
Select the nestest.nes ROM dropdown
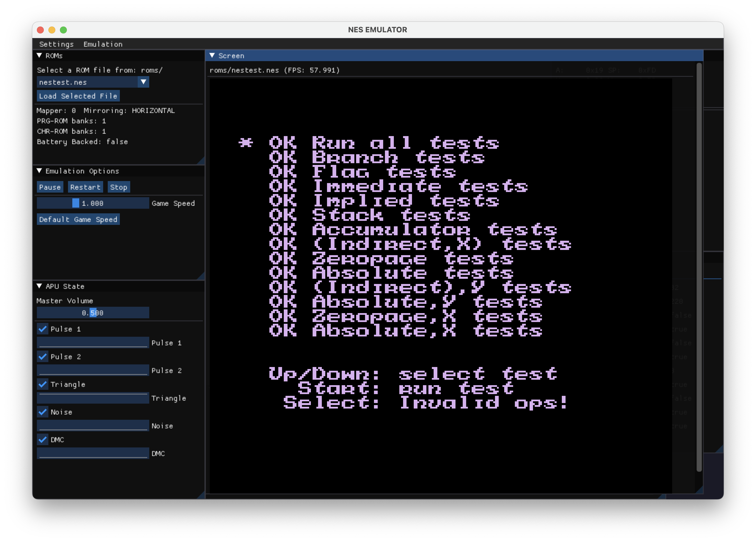coord(91,82)
